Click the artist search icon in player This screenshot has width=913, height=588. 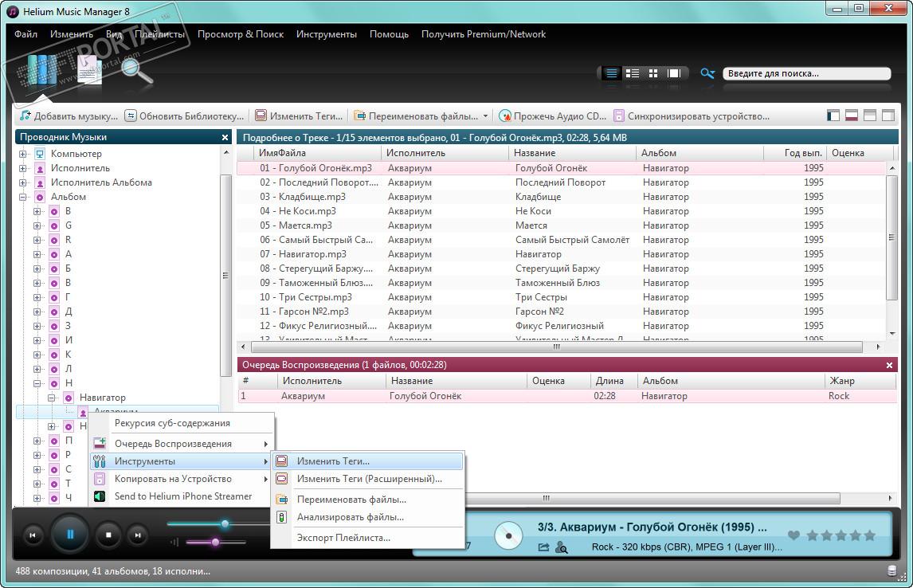click(x=562, y=547)
